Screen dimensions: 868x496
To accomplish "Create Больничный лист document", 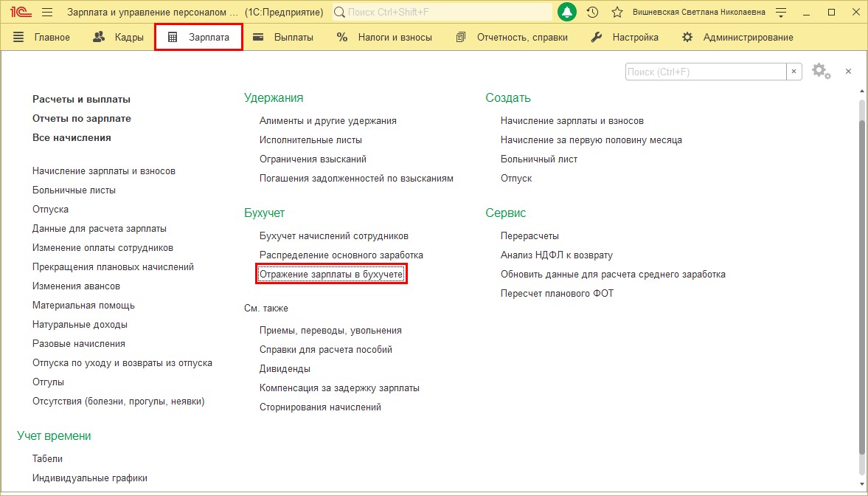I will [x=538, y=159].
